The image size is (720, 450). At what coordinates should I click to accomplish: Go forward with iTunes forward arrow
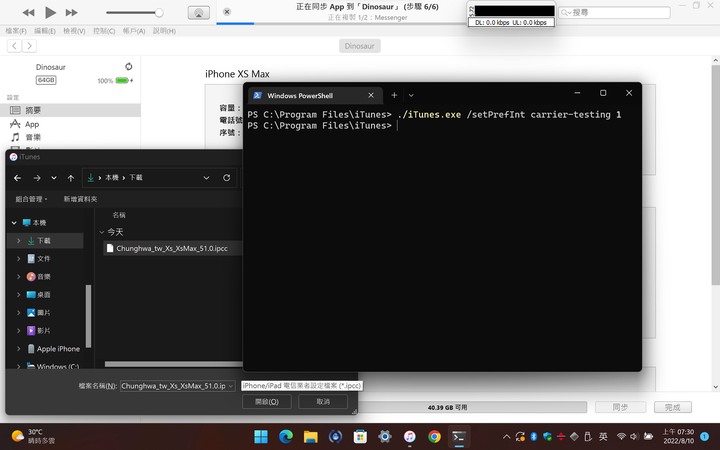pyautogui.click(x=29, y=46)
